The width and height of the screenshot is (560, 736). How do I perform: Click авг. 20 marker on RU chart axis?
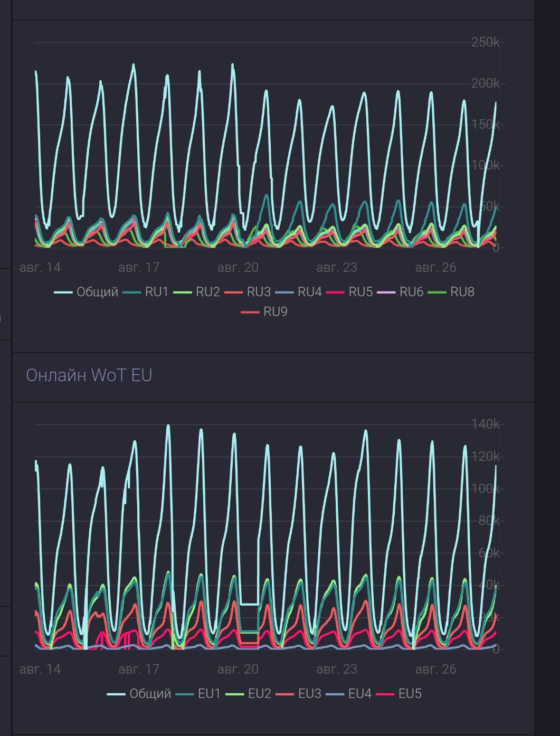[x=238, y=268]
